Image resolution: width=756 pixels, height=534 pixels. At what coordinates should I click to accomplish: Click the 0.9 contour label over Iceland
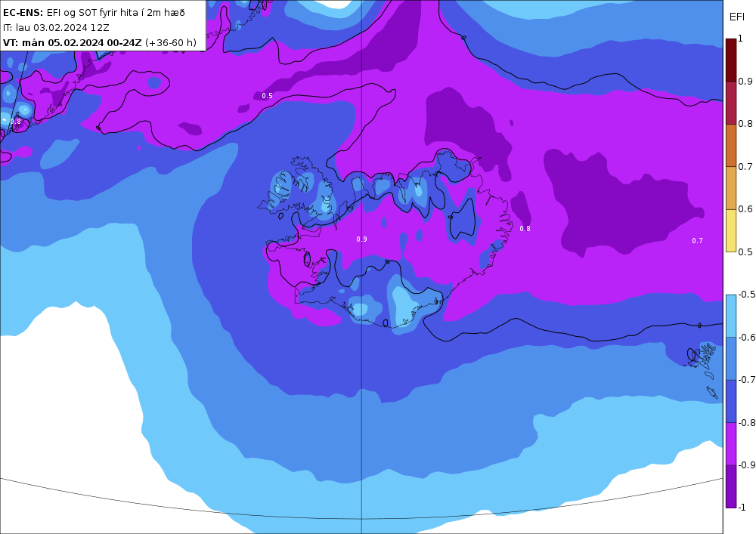point(361,239)
